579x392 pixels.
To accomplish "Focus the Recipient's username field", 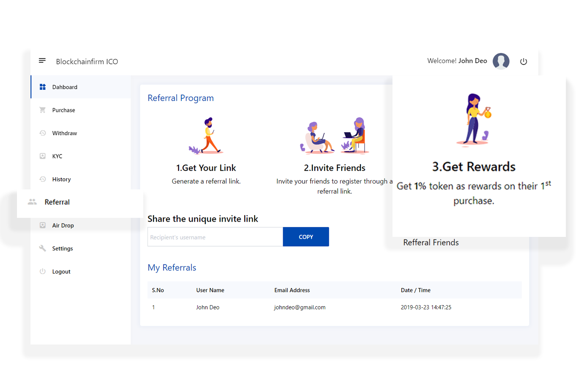I will pyautogui.click(x=215, y=237).
